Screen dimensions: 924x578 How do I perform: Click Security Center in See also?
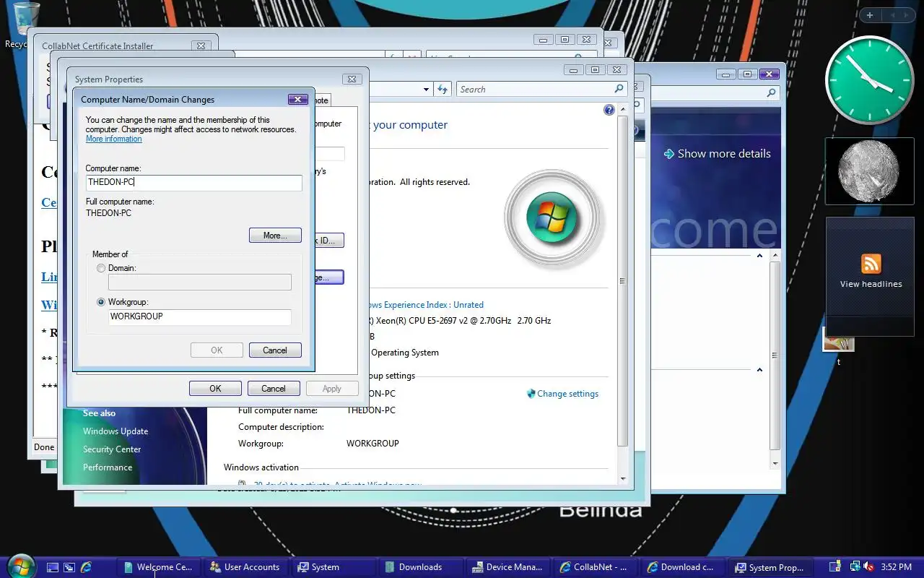[112, 449]
